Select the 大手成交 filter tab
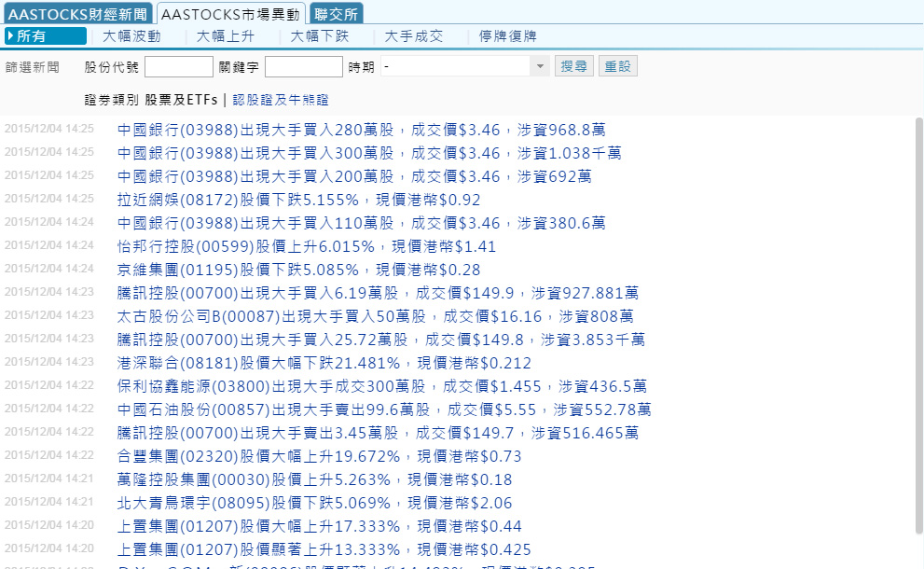Image resolution: width=924 pixels, height=569 pixels. [414, 36]
